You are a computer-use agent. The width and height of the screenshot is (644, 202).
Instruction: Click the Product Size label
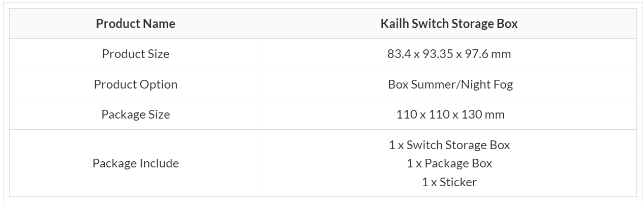coord(136,53)
